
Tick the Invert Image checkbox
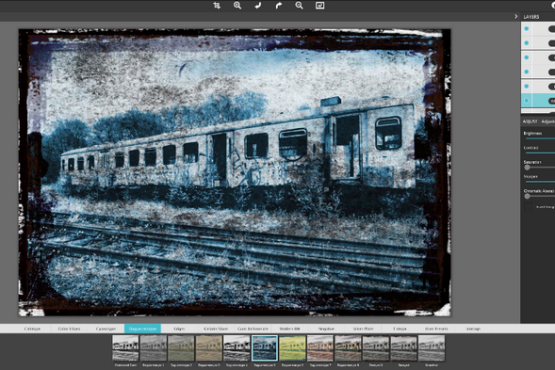528,207
